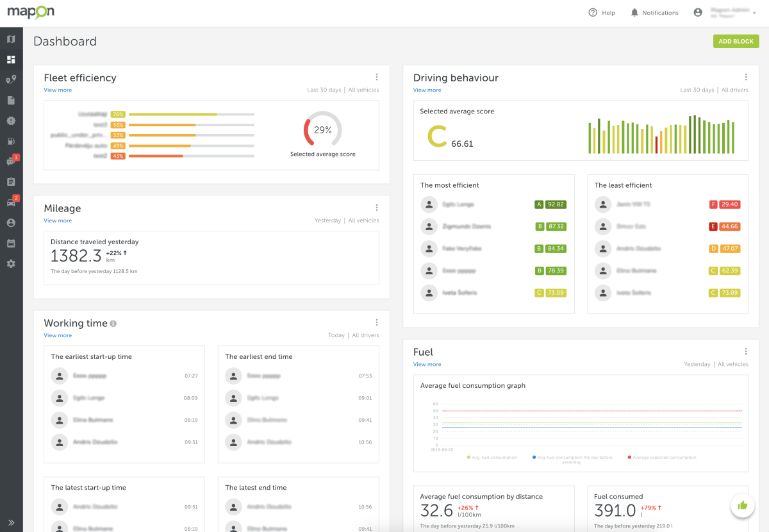769x532 pixels.
Task: Open Help from the top bar
Action: 602,12
